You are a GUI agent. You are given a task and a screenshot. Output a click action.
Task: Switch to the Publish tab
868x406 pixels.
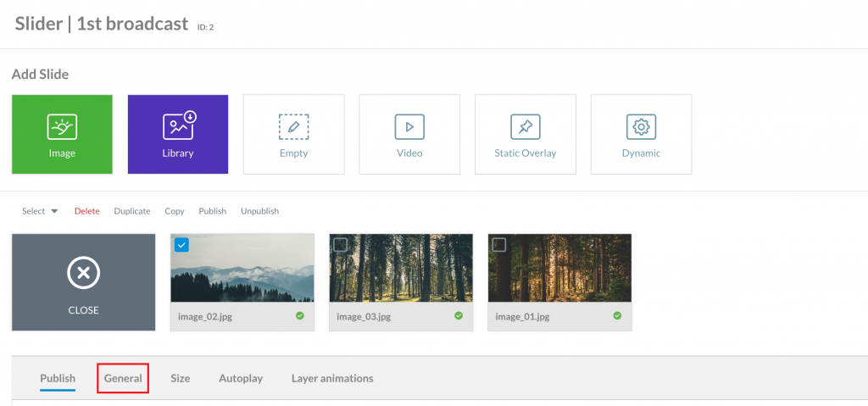tap(58, 378)
